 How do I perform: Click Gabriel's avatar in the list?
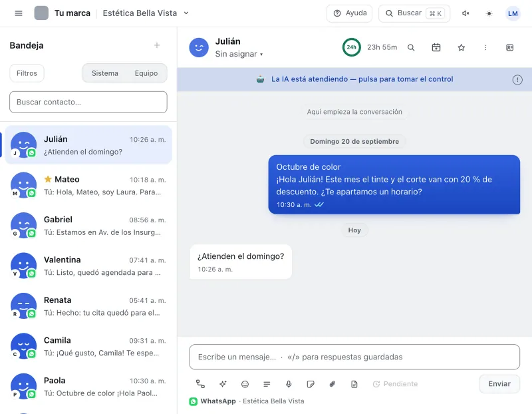point(23,225)
